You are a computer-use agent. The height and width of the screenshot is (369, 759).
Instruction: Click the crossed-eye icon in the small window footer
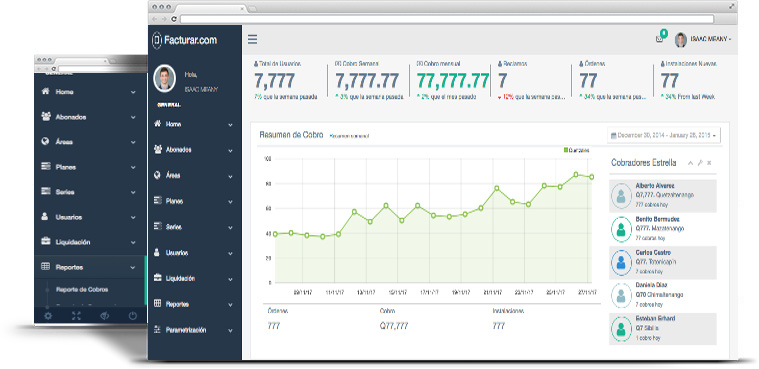(104, 316)
